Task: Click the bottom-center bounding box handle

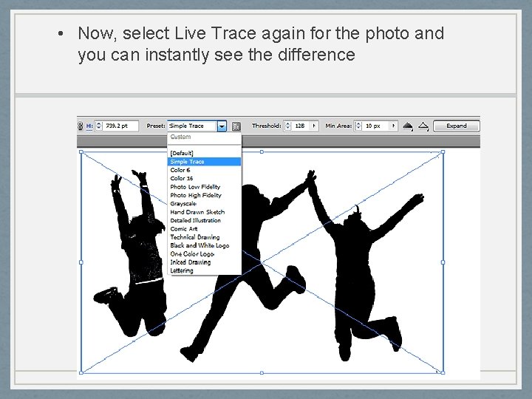Action: pos(262,373)
